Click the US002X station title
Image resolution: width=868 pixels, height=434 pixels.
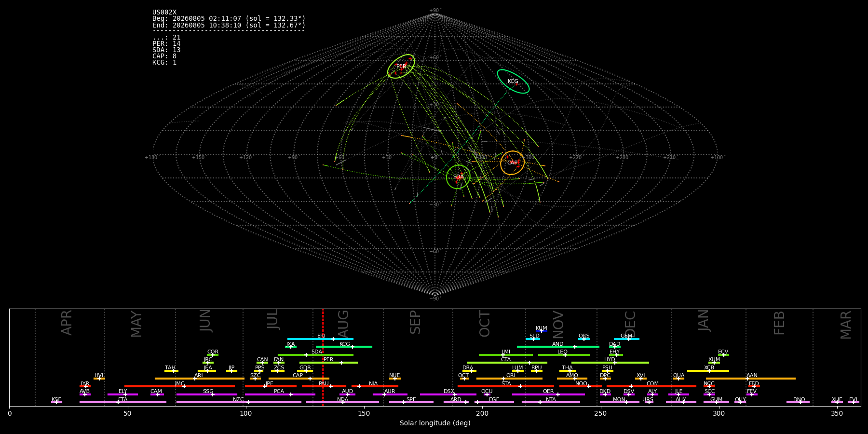click(x=164, y=13)
